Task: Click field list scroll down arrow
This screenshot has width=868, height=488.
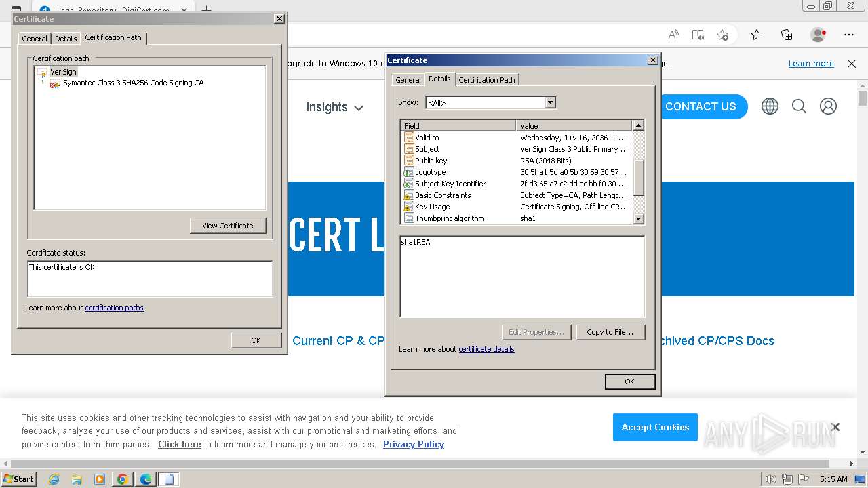Action: tap(638, 219)
